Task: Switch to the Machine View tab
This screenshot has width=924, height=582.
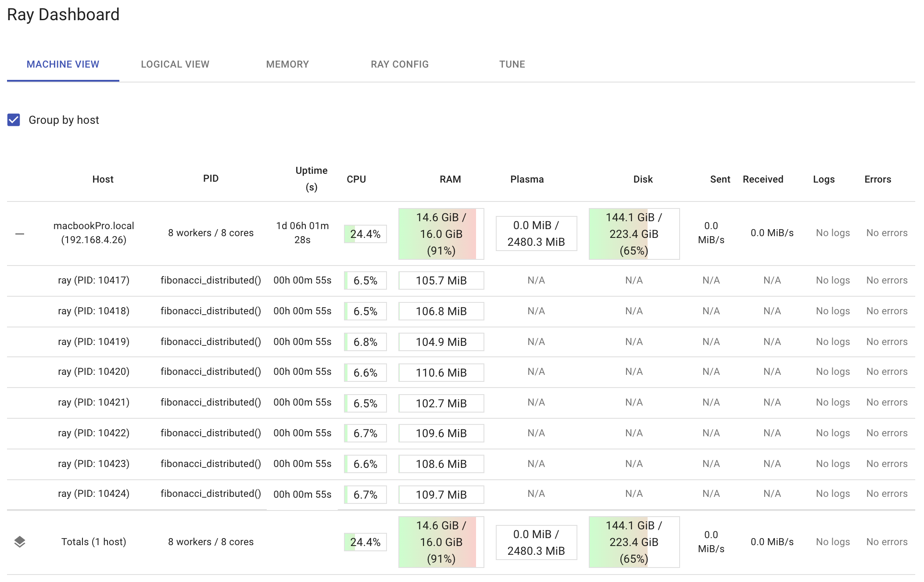Action: (63, 64)
